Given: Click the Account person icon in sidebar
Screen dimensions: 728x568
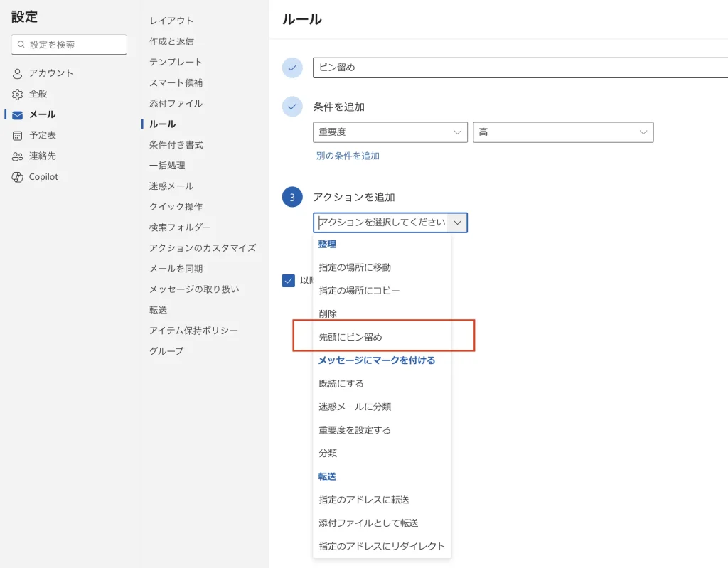Looking at the screenshot, I should point(18,73).
